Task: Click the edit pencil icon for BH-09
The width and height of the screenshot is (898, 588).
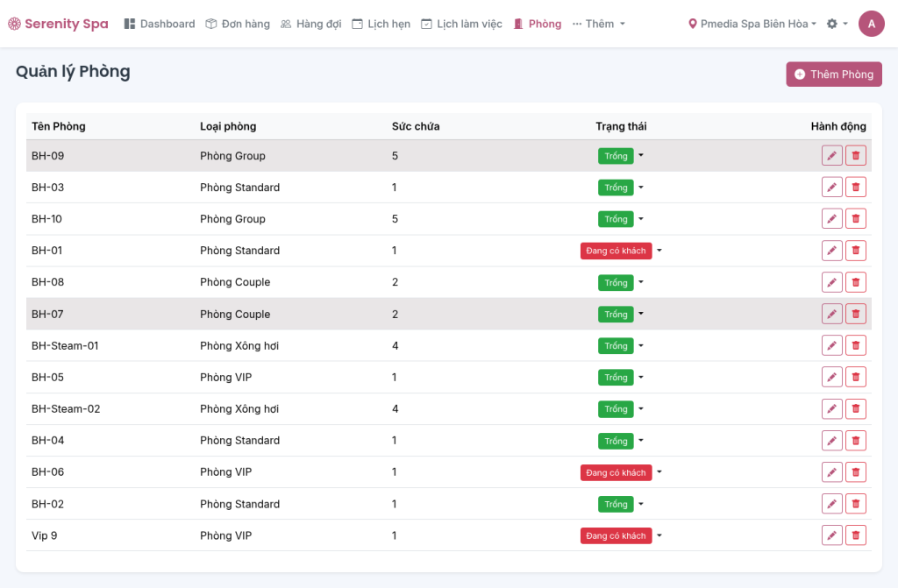Action: (831, 156)
